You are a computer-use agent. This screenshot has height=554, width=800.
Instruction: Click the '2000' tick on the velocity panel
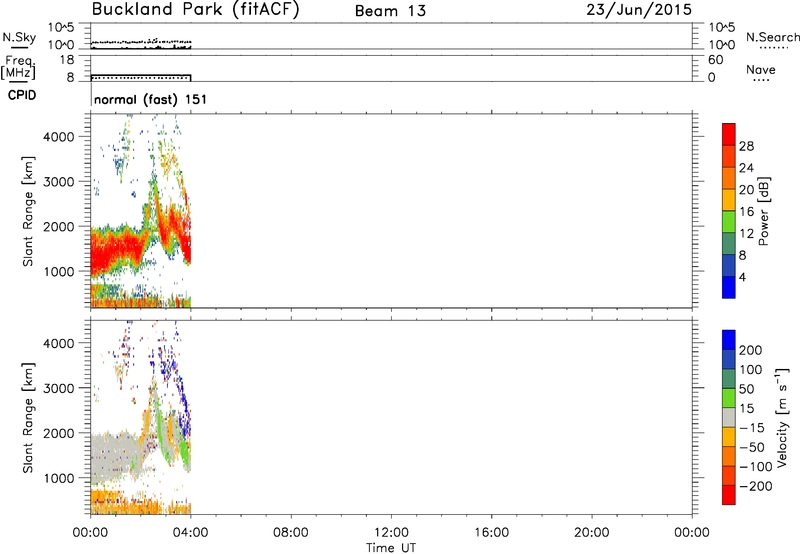pos(59,433)
